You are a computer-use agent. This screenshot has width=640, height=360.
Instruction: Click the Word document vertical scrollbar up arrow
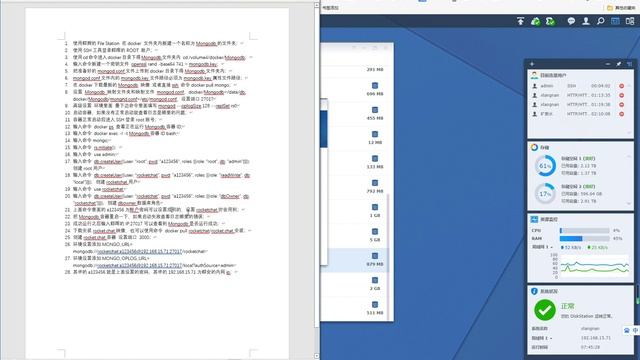317,5
